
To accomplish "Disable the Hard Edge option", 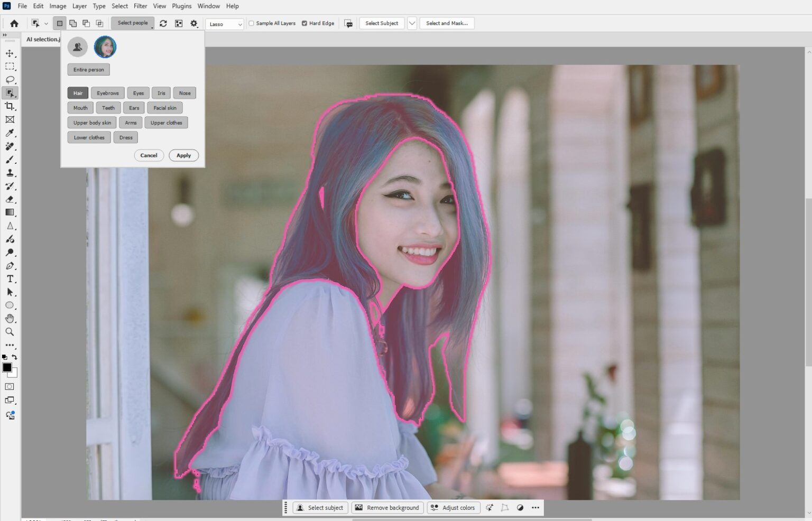I will click(305, 23).
